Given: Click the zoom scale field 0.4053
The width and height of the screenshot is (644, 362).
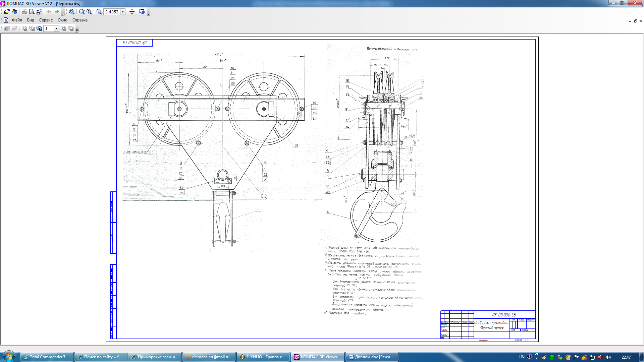Looking at the screenshot, I should pyautogui.click(x=112, y=12).
